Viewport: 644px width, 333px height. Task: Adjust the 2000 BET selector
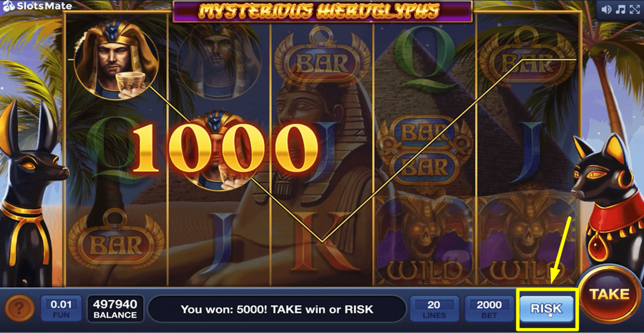(489, 309)
